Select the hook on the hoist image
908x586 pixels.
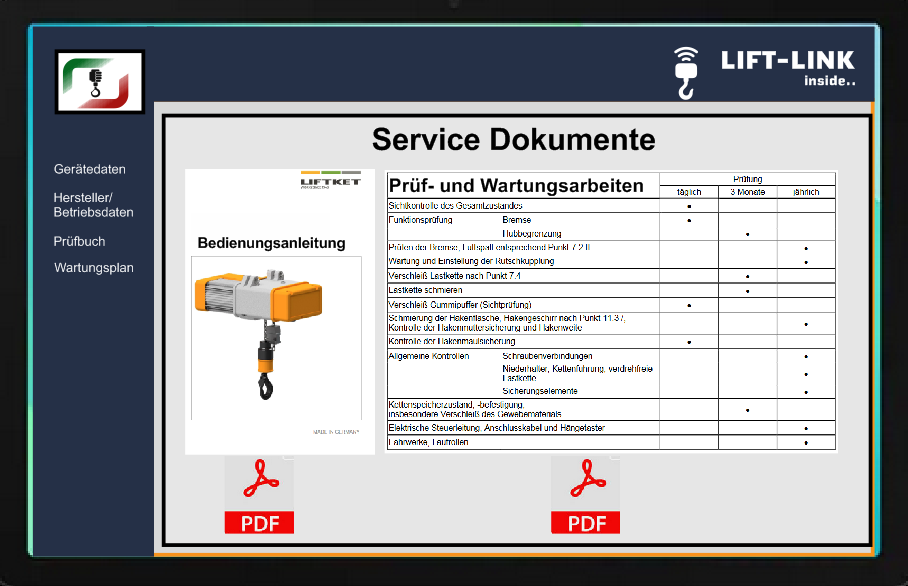[265, 383]
